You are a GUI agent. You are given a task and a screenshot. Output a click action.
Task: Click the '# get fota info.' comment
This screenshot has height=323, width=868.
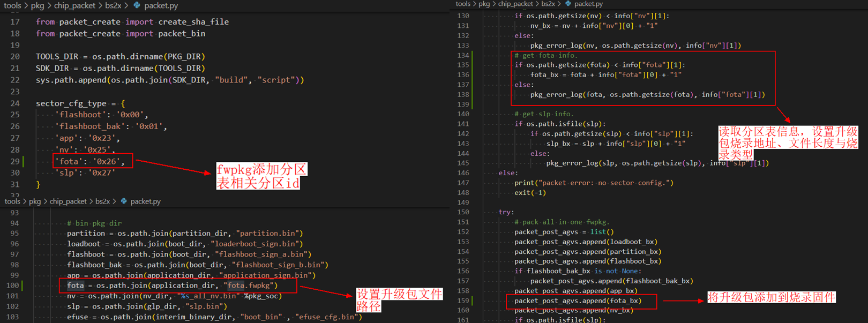[545, 55]
